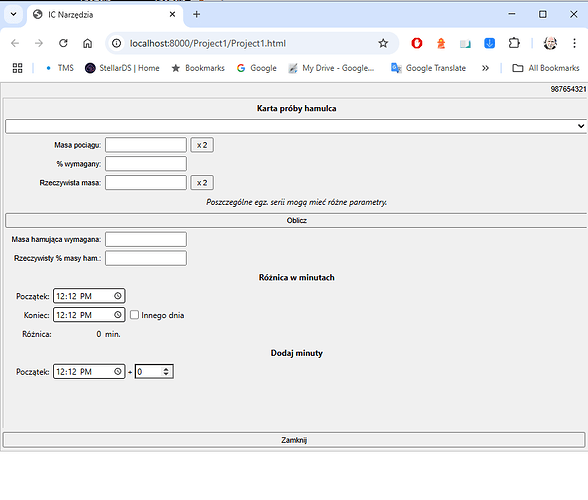Show more bookmarks with the double chevron

485,68
